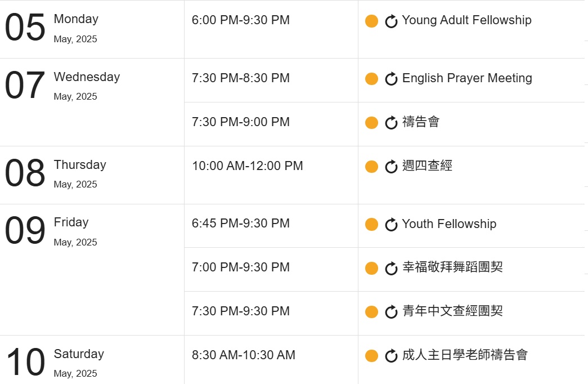Screen dimensions: 588x384
Task: Open the 成人主日學老師禱告會 event
Action: pyautogui.click(x=465, y=355)
